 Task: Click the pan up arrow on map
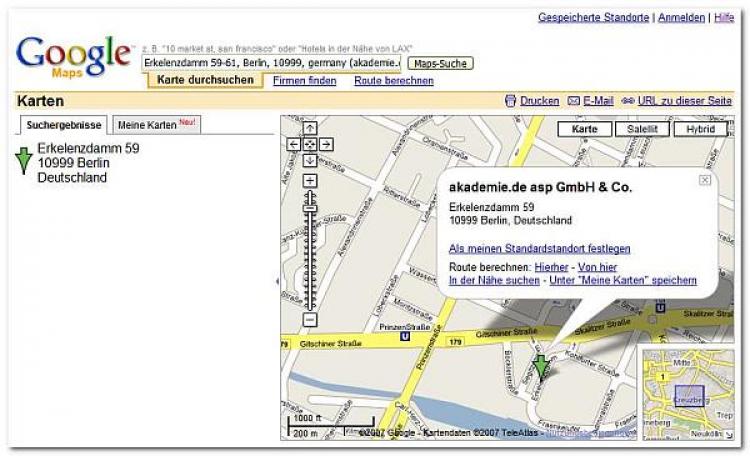click(x=310, y=129)
